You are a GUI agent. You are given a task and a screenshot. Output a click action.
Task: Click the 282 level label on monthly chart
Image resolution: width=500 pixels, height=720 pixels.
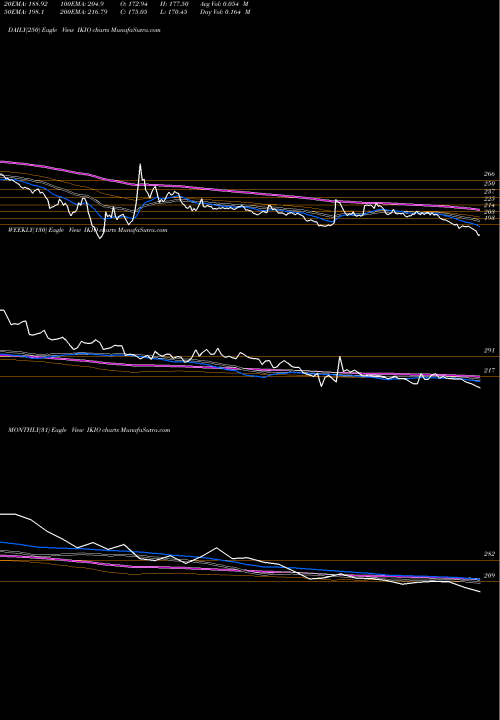pos(489,554)
